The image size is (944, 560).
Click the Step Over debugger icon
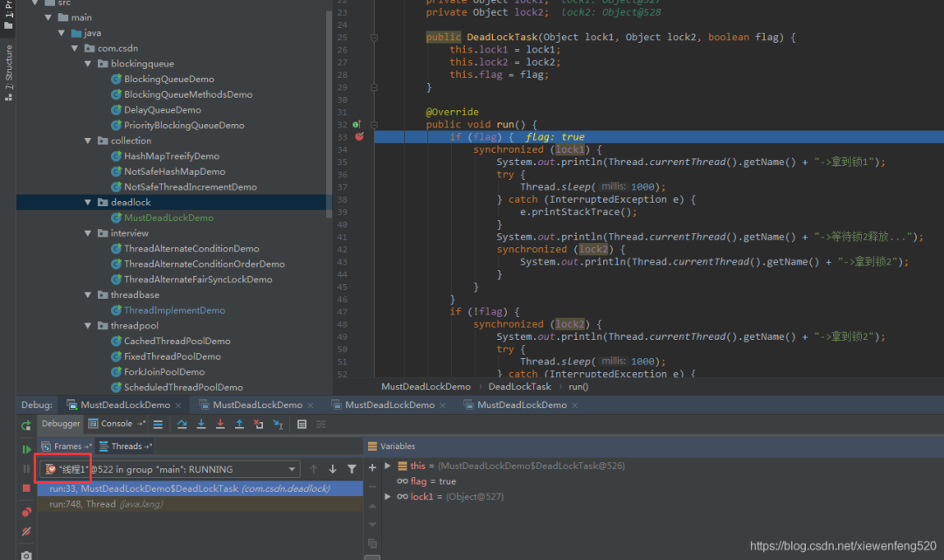click(x=182, y=425)
